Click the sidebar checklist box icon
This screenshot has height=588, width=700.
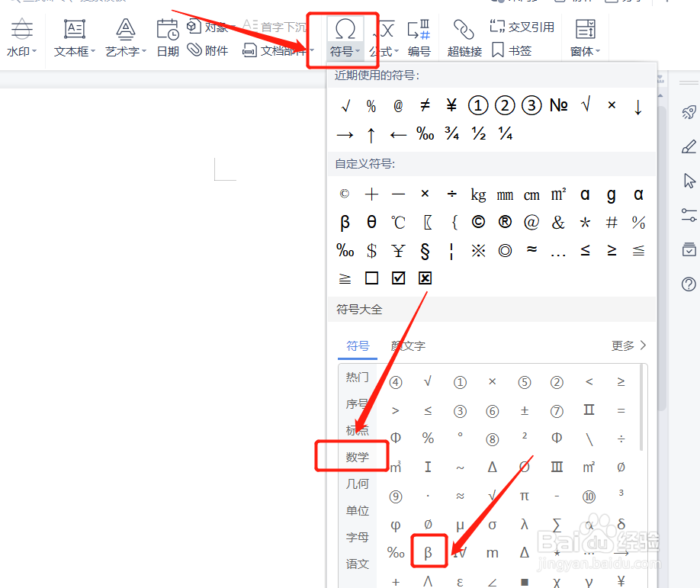pyautogui.click(x=689, y=249)
